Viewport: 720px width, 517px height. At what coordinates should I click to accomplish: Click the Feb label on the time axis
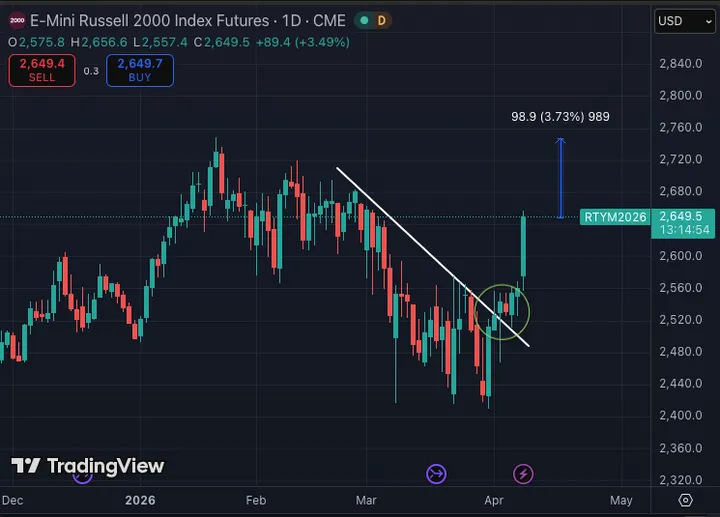[x=256, y=500]
